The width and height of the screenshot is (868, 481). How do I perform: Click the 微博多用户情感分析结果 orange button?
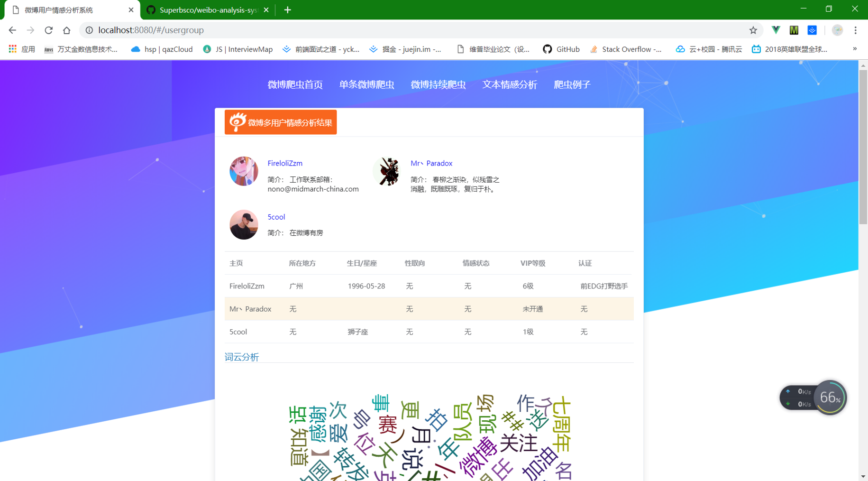281,122
